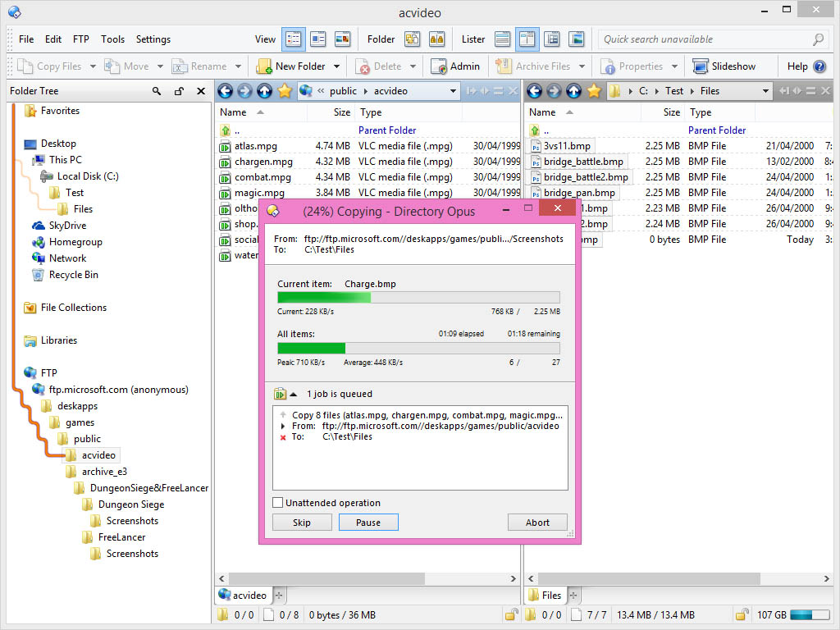Close the Folder Tree panel
The image size is (840, 630).
coord(201,91)
